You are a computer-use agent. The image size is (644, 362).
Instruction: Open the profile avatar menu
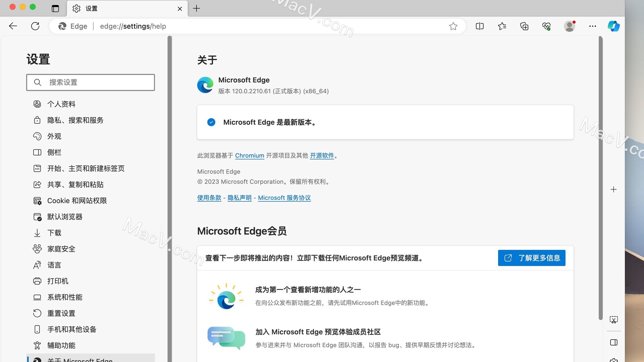coord(569,26)
